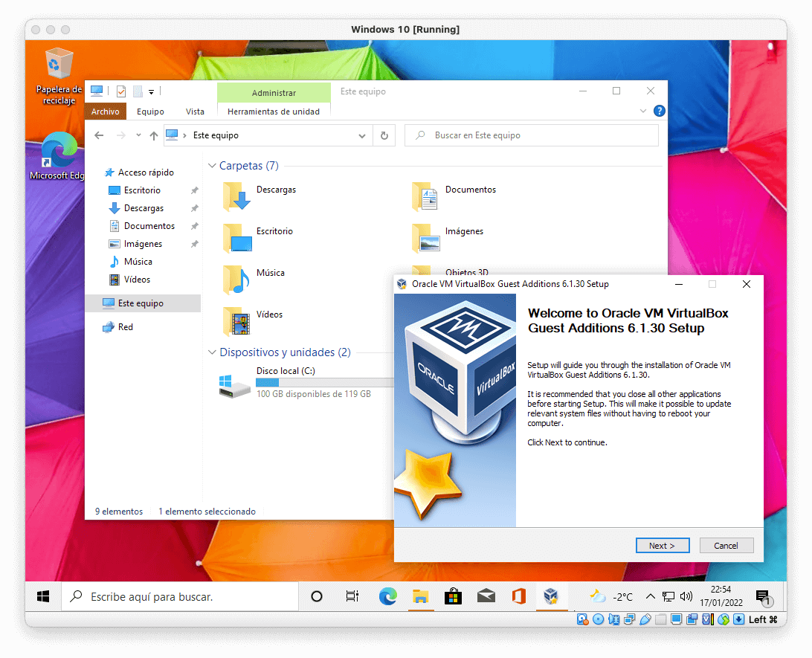812x658 pixels.
Task: Open the quick access toolbar customize dropdown
Action: 151,92
